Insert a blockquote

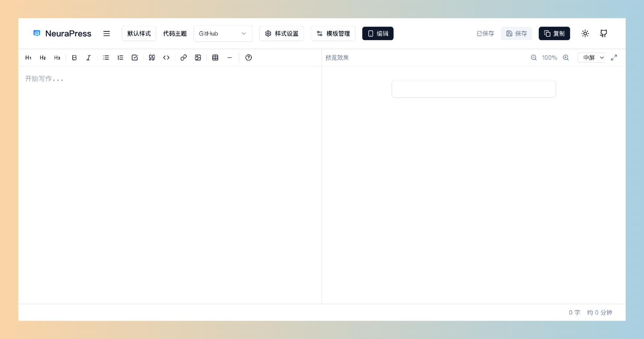pos(152,58)
